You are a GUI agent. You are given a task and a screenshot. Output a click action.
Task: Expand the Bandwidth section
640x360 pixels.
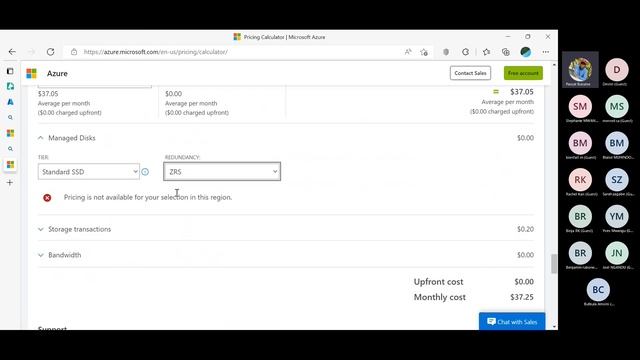point(60,255)
